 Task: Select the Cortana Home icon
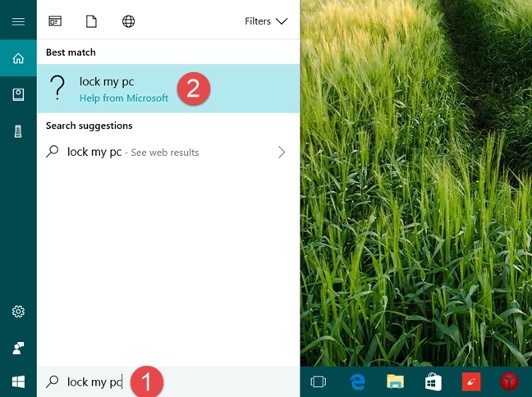point(18,58)
